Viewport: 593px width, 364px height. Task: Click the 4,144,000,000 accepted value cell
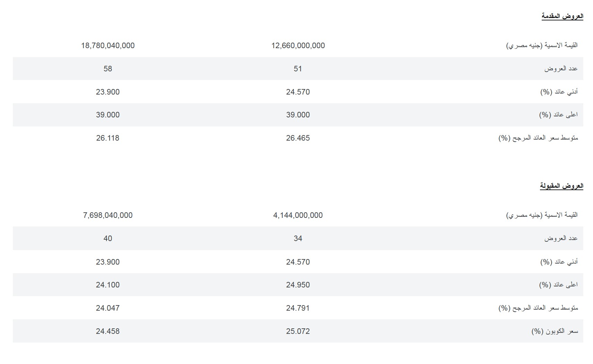pyautogui.click(x=298, y=215)
